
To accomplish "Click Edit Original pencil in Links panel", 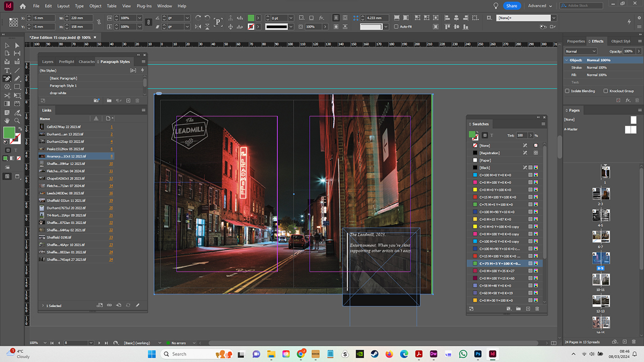I will tap(137, 305).
